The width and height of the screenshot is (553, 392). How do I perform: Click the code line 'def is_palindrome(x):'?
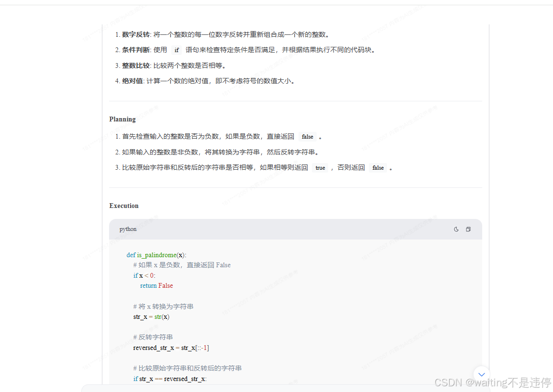point(156,255)
